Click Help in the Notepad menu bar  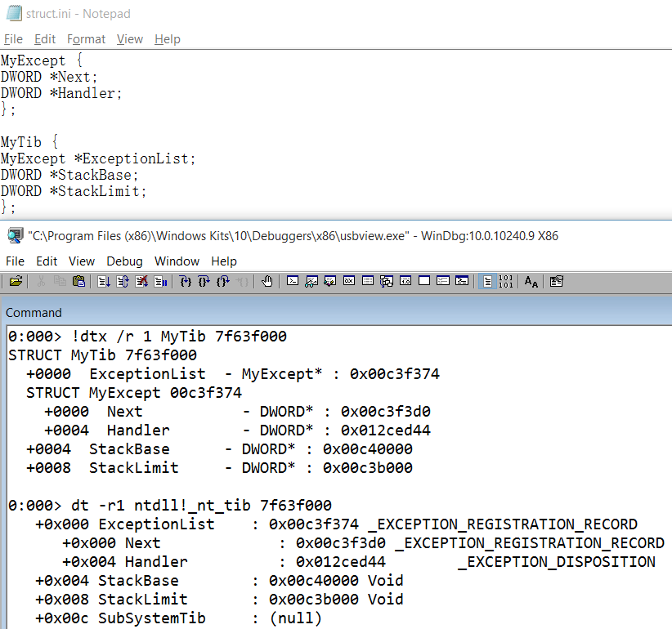click(167, 39)
